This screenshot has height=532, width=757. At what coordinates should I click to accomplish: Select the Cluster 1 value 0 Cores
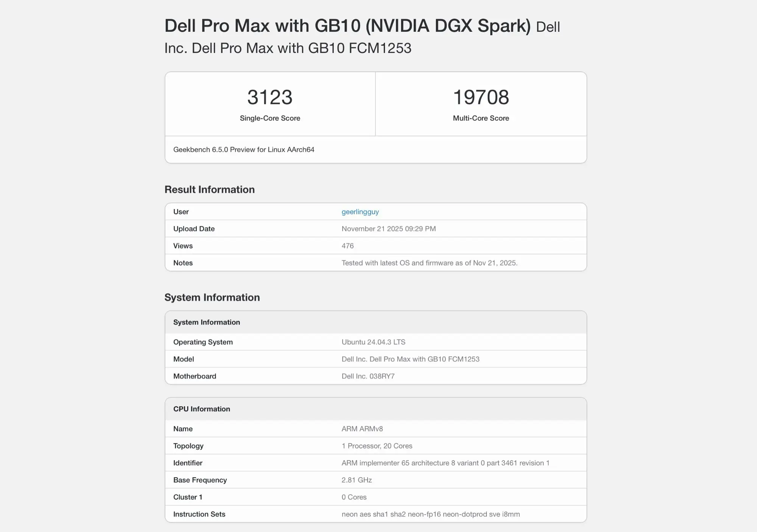pos(354,497)
